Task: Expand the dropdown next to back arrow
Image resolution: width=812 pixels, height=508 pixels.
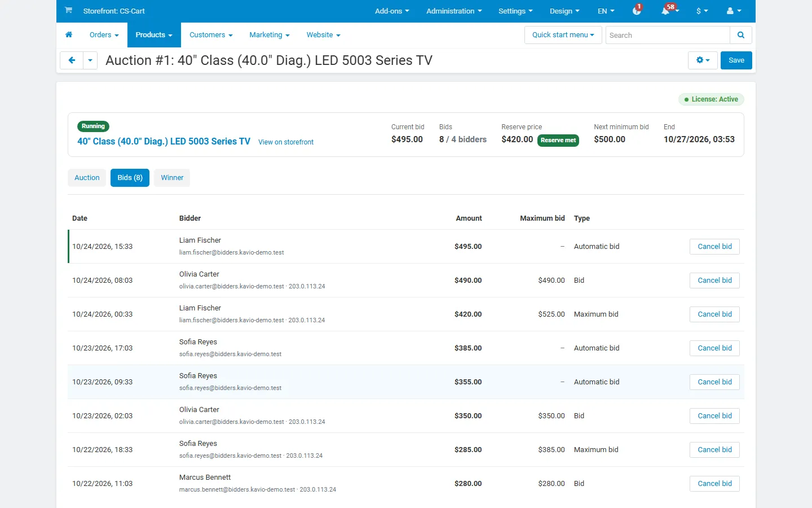Action: pos(90,60)
